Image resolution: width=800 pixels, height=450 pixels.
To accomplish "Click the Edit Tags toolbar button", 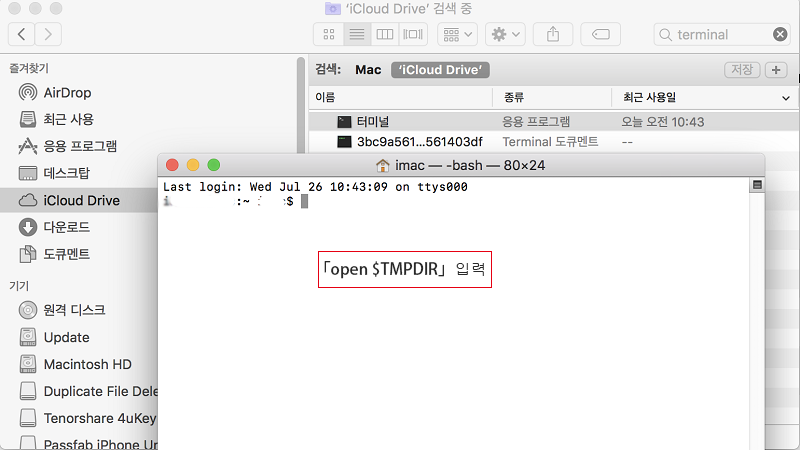I will click(x=601, y=34).
